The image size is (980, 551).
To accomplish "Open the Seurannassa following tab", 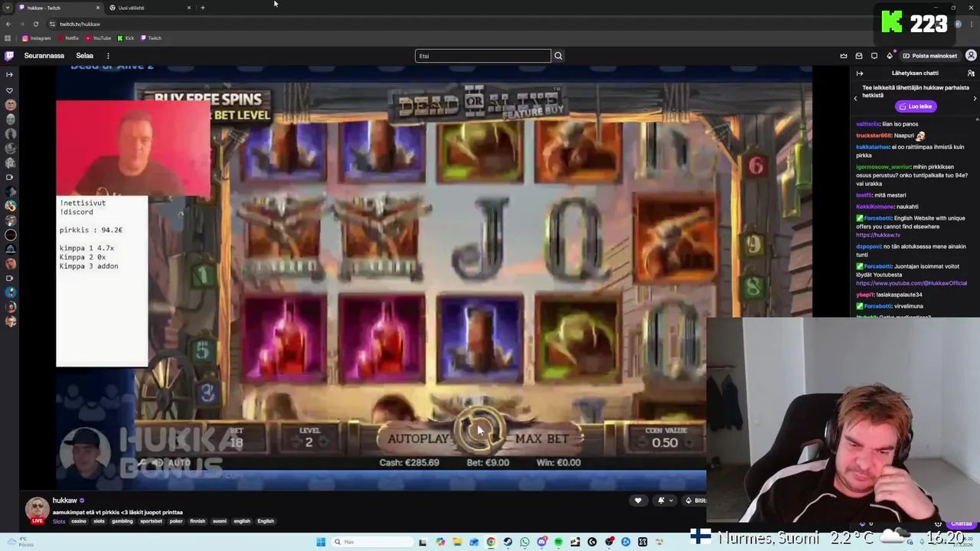I will [44, 56].
